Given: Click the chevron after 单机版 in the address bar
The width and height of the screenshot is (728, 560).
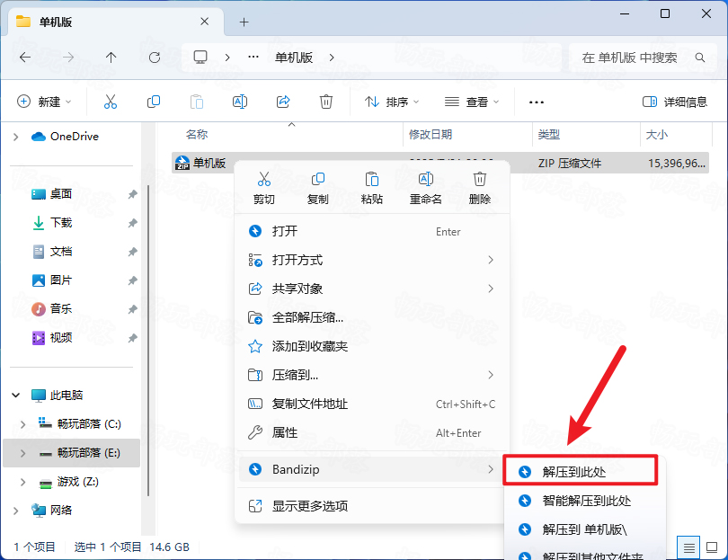Looking at the screenshot, I should [332, 58].
